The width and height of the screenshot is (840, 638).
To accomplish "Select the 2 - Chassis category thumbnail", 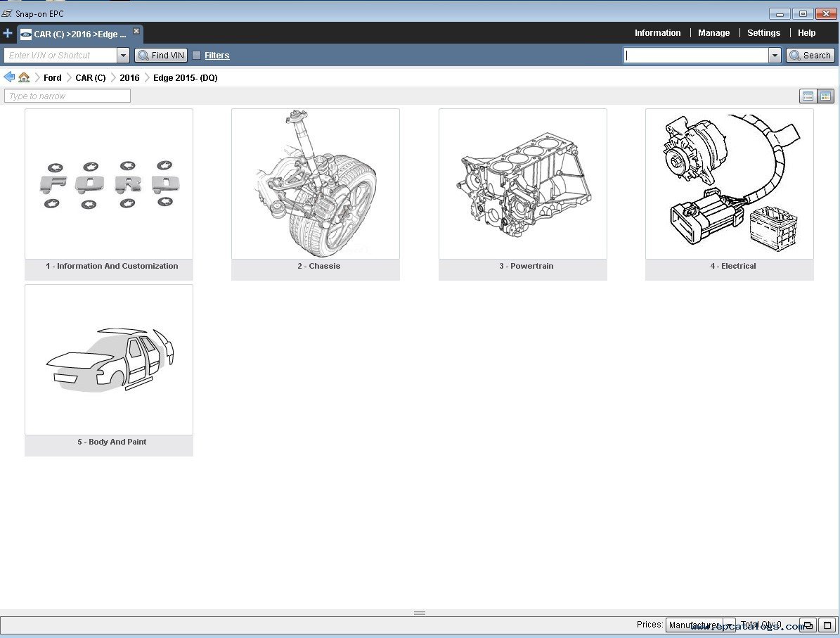I will [315, 184].
